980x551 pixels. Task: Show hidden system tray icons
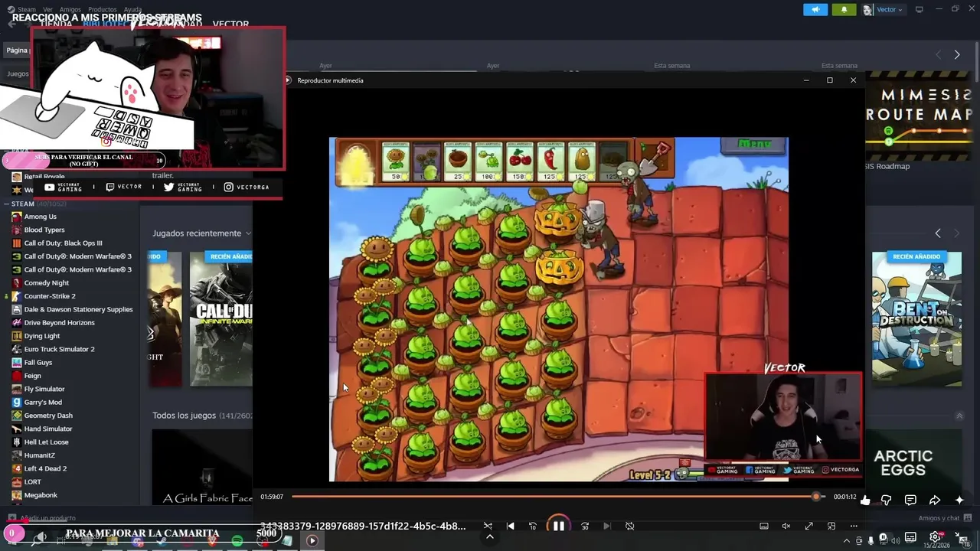847,541
